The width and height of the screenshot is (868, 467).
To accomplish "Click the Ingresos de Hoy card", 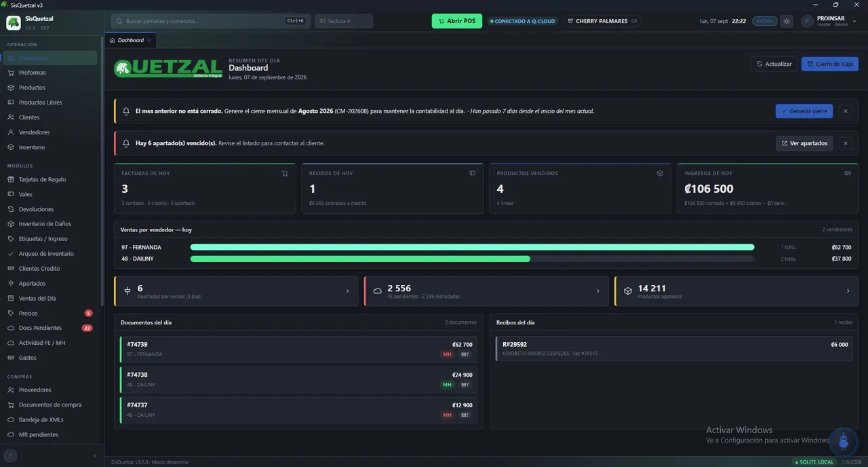I will [768, 188].
